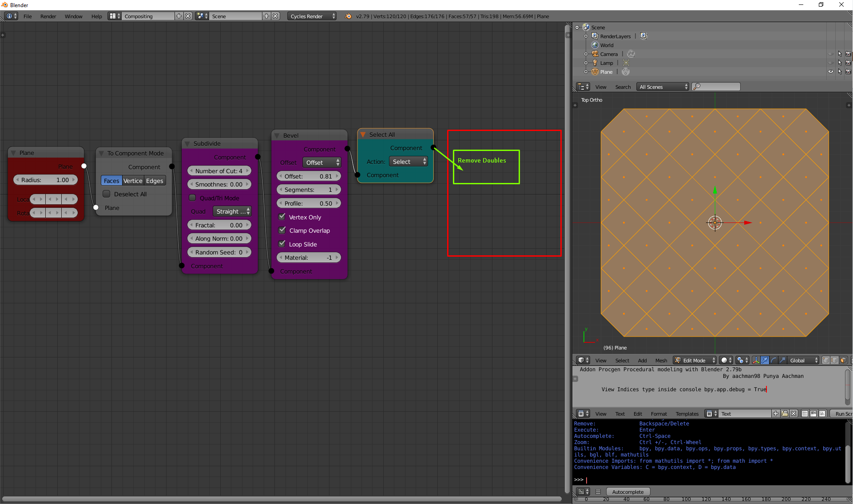The width and height of the screenshot is (853, 504).
Task: Toggle the text editor line numbers icon
Action: pos(805,413)
